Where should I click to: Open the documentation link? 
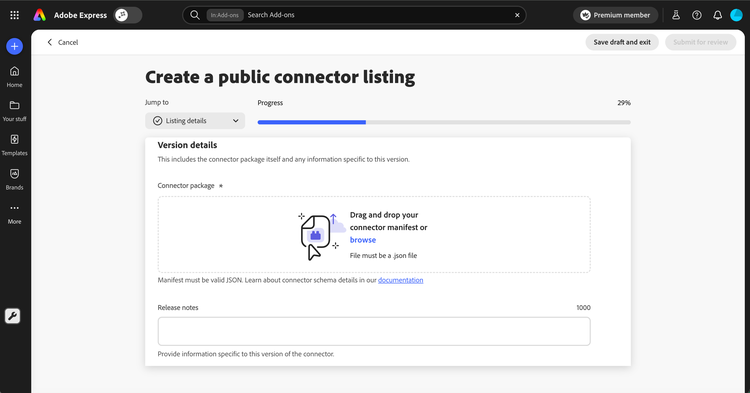[400, 280]
